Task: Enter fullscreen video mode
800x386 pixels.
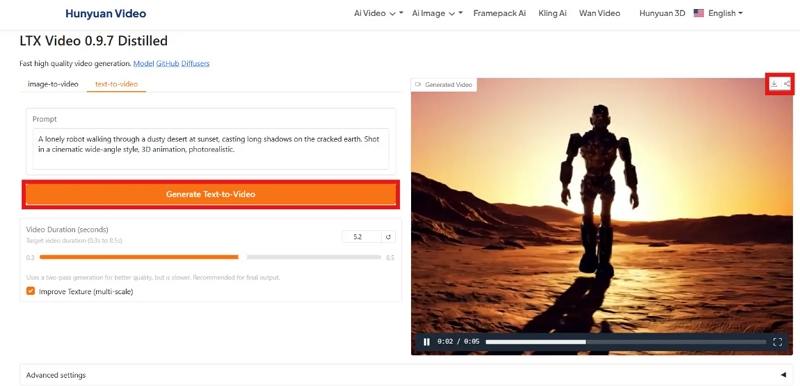Action: pos(777,342)
